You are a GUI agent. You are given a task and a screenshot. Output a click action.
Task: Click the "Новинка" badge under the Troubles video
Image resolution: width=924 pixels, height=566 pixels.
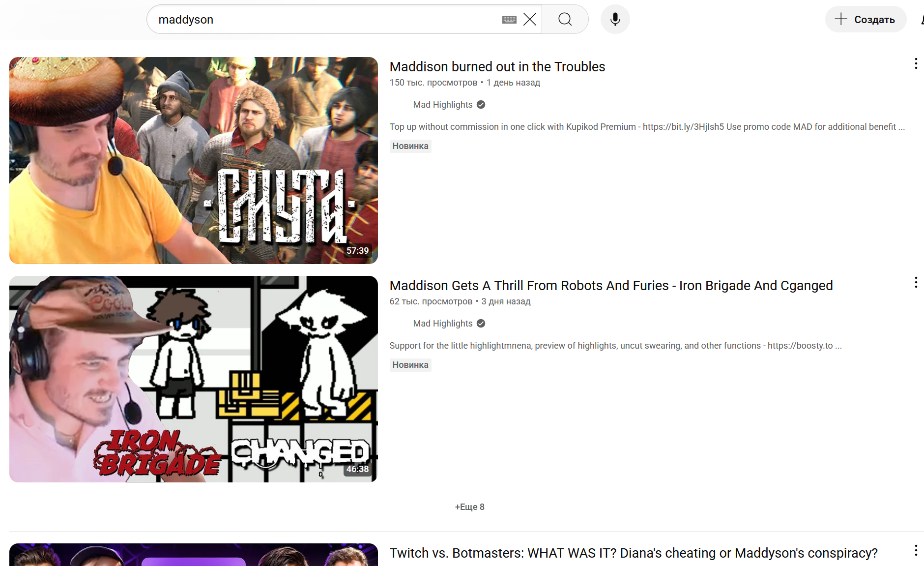[410, 146]
